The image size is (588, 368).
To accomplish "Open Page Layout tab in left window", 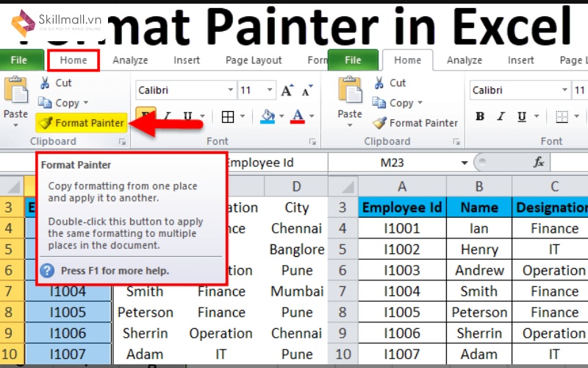I will 254,60.
